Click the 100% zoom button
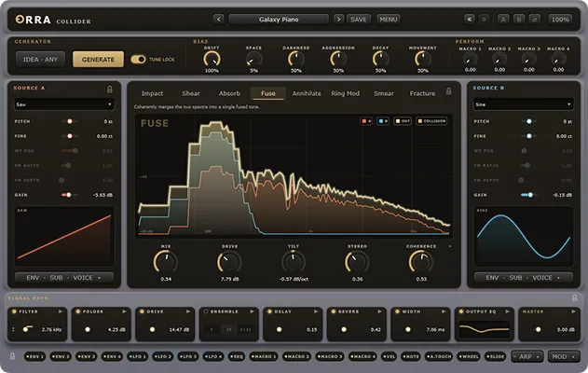 pyautogui.click(x=560, y=20)
